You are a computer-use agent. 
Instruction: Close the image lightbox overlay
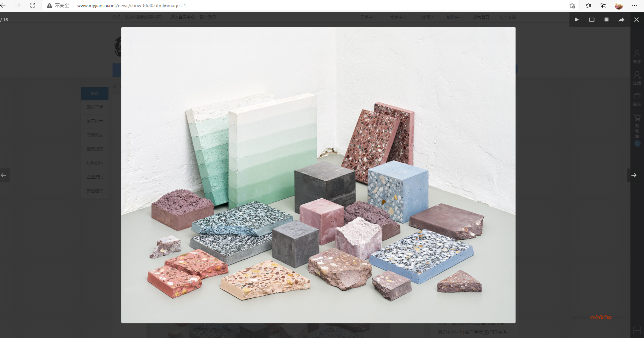(636, 20)
